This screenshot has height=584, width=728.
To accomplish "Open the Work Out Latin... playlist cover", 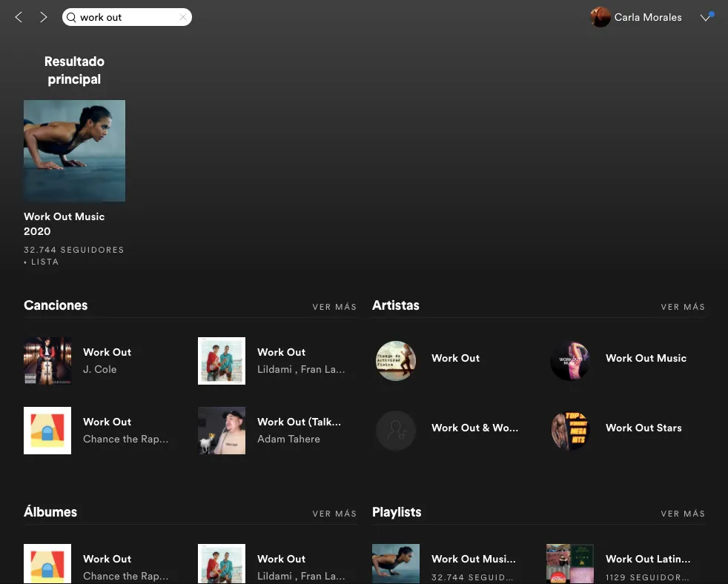I will click(569, 563).
